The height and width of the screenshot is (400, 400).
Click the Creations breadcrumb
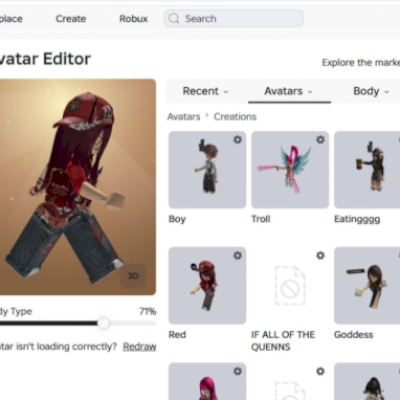[x=235, y=117]
